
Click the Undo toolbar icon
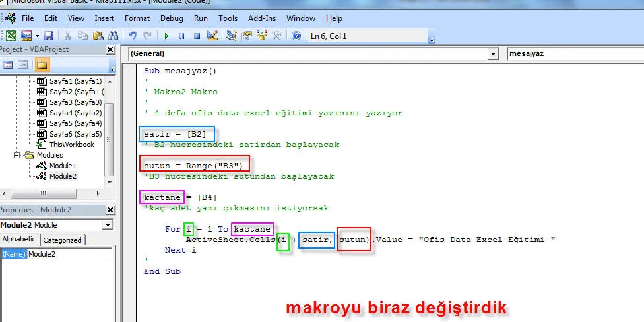[132, 36]
